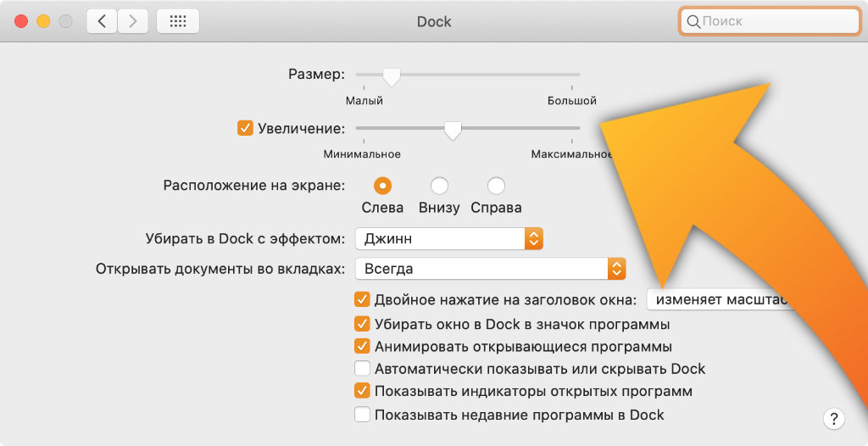The height and width of the screenshot is (446, 868).
Task: Open the help question mark button
Action: click(x=833, y=418)
